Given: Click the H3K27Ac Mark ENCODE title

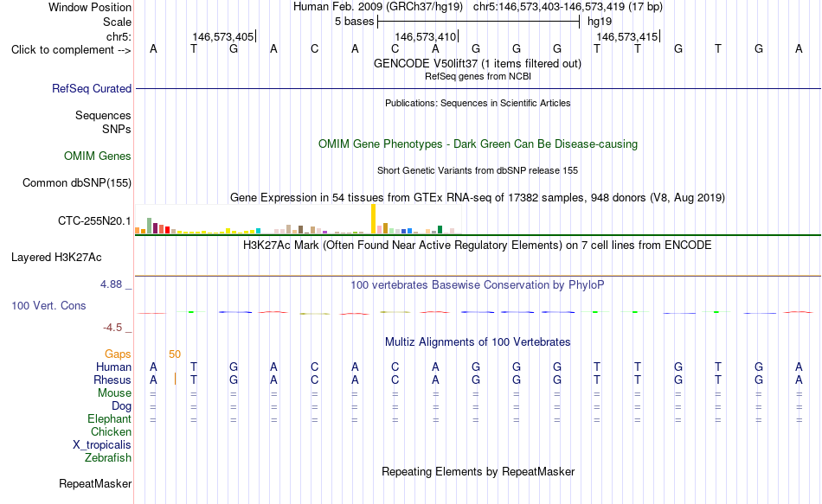Looking at the screenshot, I should (478, 246).
